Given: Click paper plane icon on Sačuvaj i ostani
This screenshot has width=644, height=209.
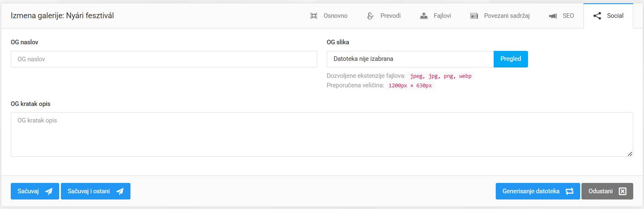Looking at the screenshot, I should (x=120, y=191).
